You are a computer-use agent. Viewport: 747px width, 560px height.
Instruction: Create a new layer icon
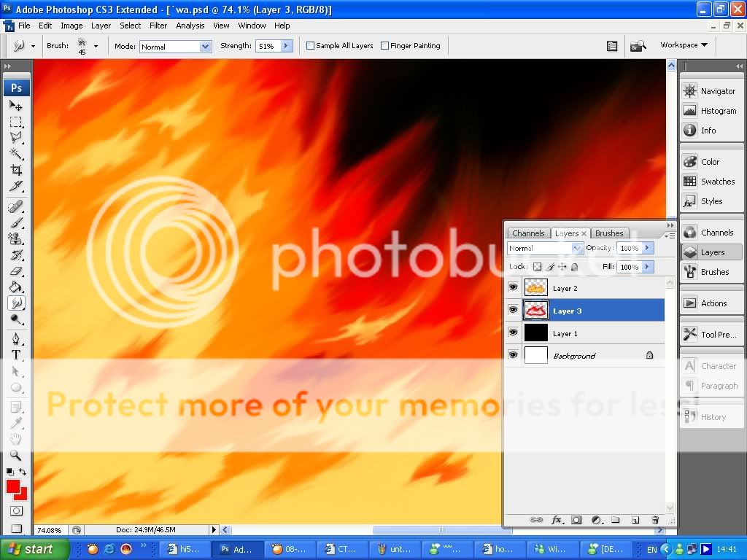tap(635, 520)
